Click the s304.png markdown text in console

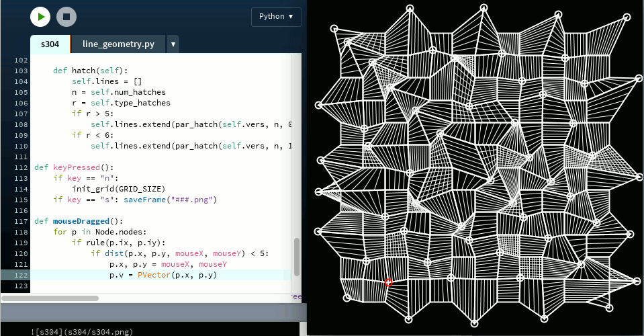[x=82, y=331]
